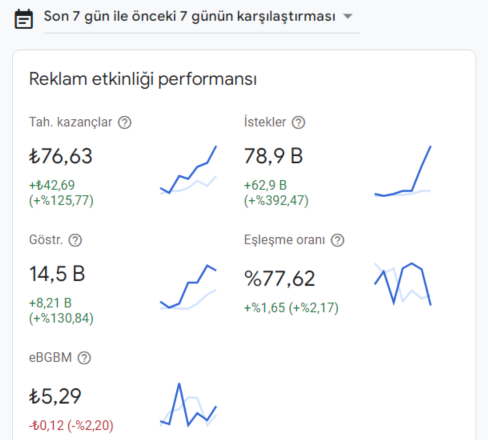Open help icon next to eBGBM
This screenshot has height=440, width=488.
pyautogui.click(x=84, y=358)
